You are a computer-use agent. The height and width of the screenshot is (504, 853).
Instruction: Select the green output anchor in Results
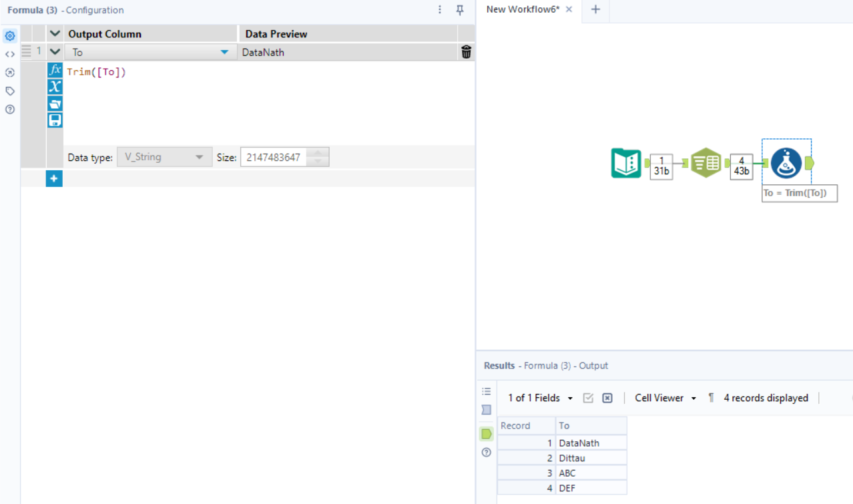[x=487, y=433]
